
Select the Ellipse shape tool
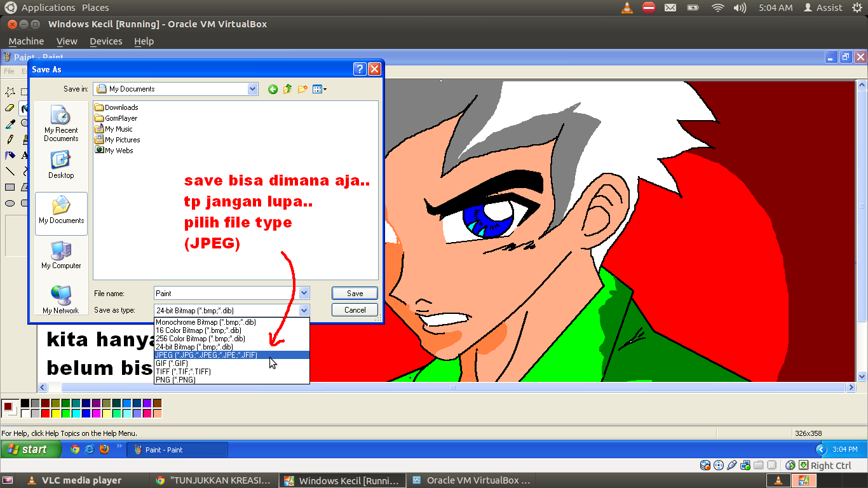tap(10, 203)
